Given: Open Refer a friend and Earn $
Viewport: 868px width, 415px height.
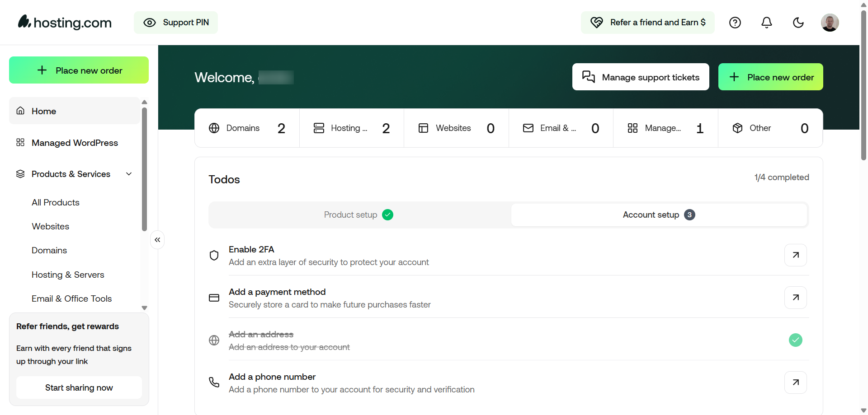Looking at the screenshot, I should pos(647,23).
